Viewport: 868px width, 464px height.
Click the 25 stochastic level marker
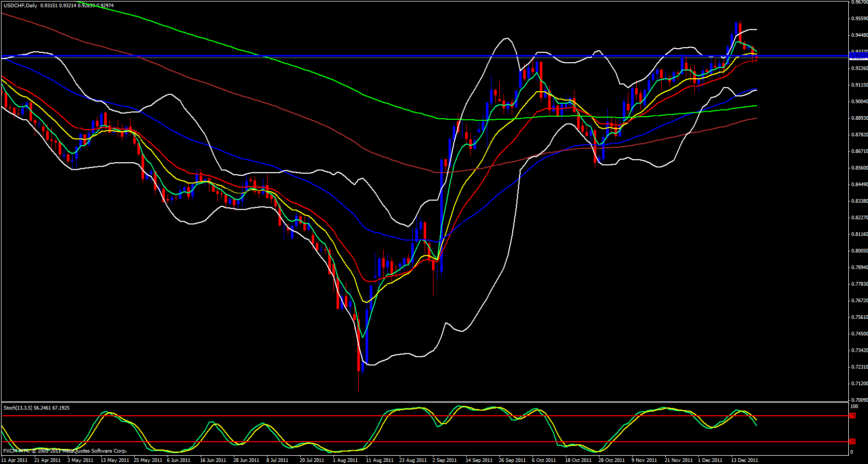tap(853, 442)
